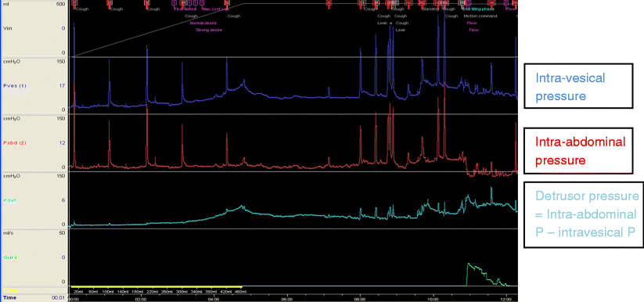Click the Vin volume channel label

pyautogui.click(x=6, y=28)
